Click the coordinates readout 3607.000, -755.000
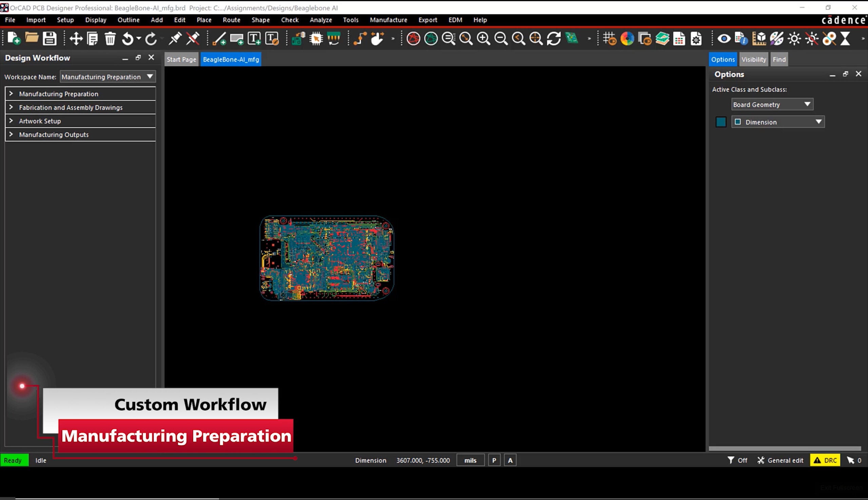868x500 pixels. coord(423,460)
